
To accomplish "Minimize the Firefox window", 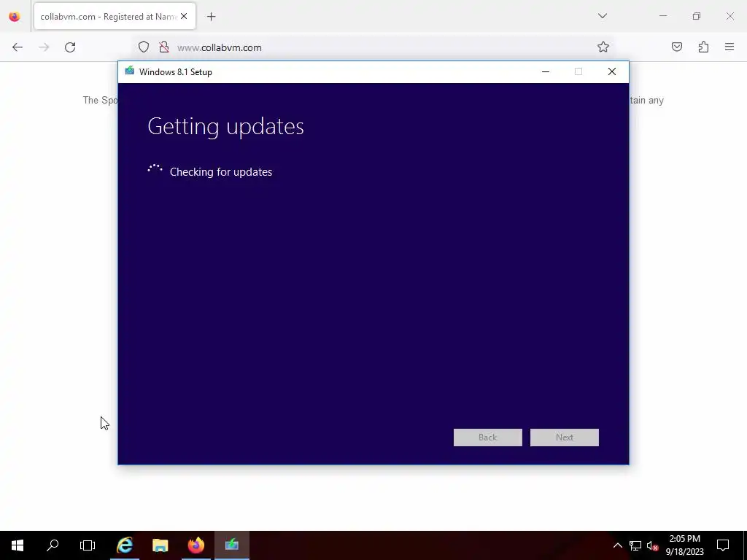I will click(663, 16).
